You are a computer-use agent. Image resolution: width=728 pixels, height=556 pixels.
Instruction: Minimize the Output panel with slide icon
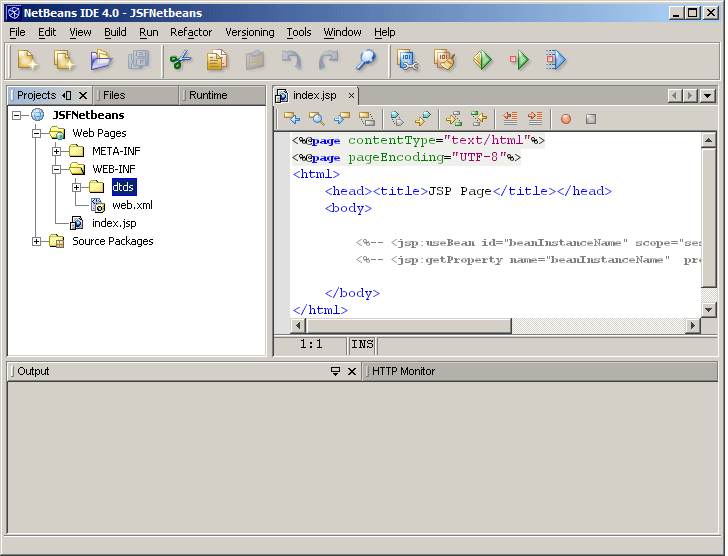(335, 371)
